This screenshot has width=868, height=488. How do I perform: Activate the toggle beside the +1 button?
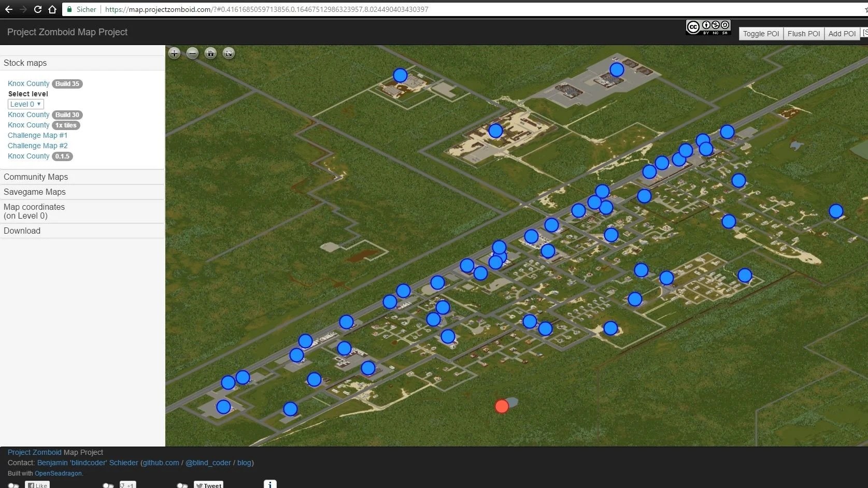(x=108, y=485)
